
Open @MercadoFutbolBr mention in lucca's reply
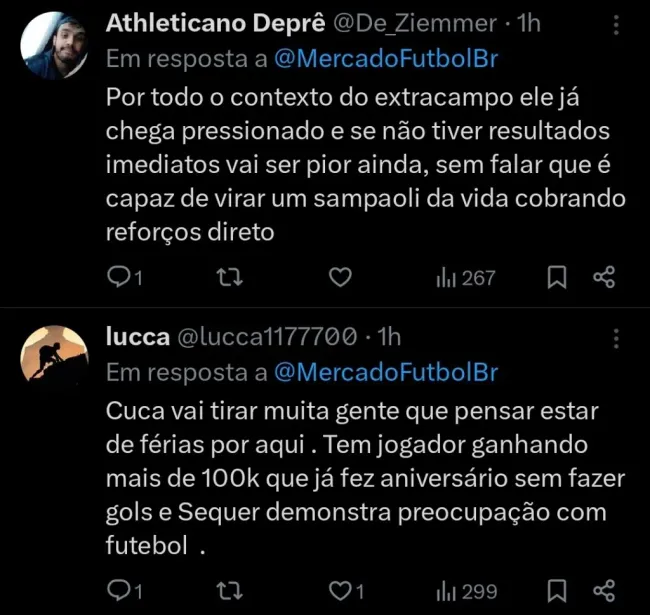(x=385, y=373)
